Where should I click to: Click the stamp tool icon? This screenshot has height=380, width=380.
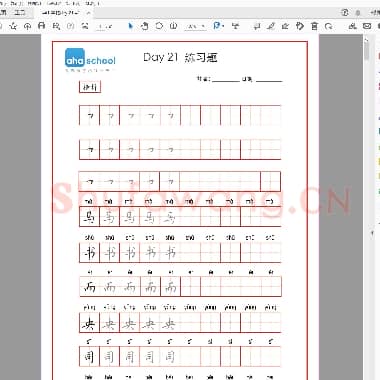tap(300, 26)
